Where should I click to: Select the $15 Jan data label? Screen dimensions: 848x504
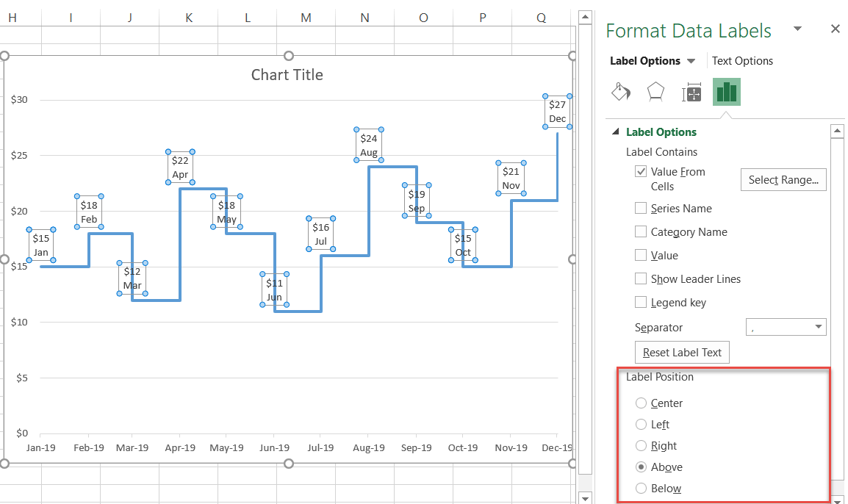tap(40, 245)
